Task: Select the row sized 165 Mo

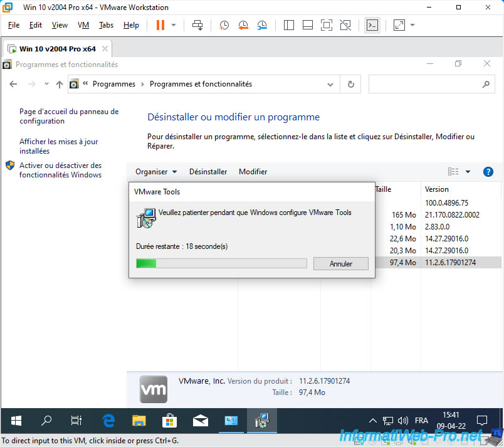Action: pos(438,215)
